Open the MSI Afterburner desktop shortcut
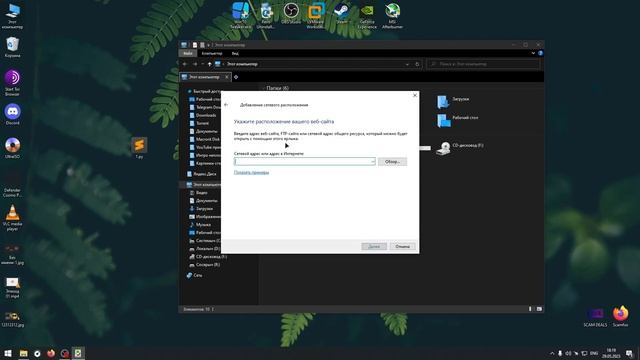 tap(392, 16)
